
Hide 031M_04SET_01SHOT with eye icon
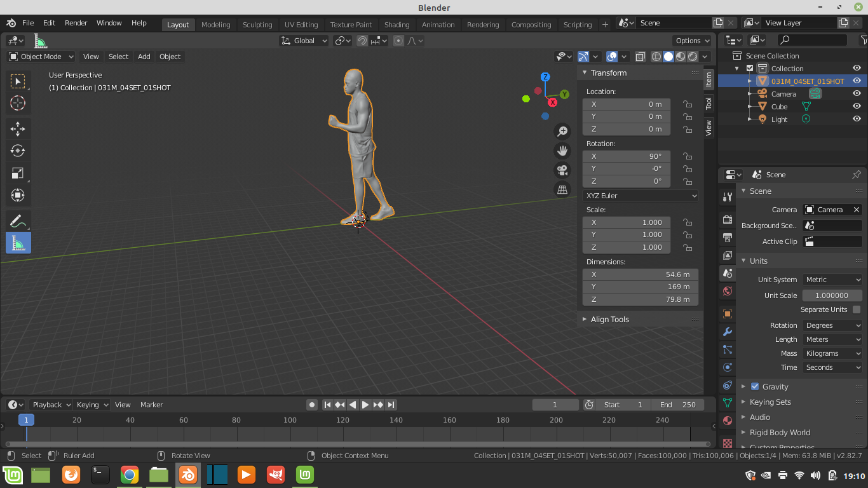coord(857,81)
